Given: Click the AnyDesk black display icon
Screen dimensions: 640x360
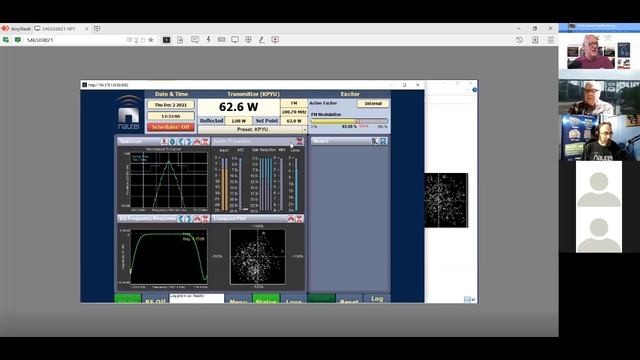Looking at the screenshot, I should click(167, 40).
